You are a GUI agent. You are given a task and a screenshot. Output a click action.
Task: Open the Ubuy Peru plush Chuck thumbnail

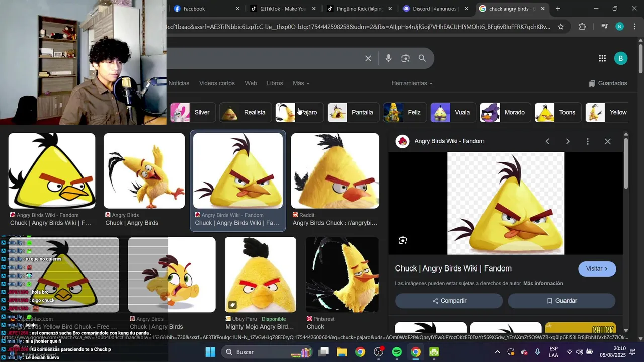coord(261,275)
